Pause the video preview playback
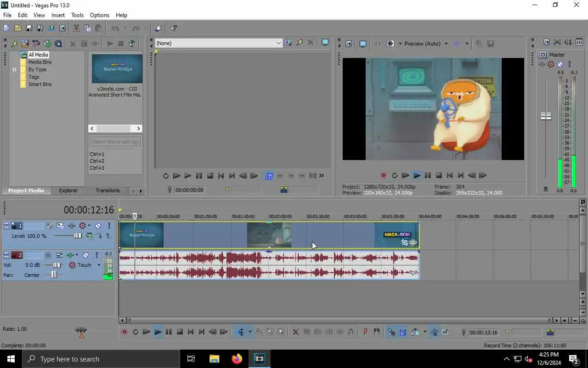This screenshot has height=368, width=588. click(428, 175)
